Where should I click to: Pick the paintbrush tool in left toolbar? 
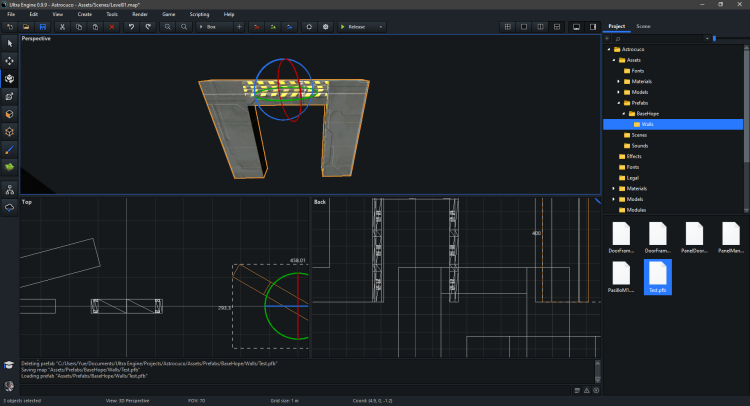point(9,148)
